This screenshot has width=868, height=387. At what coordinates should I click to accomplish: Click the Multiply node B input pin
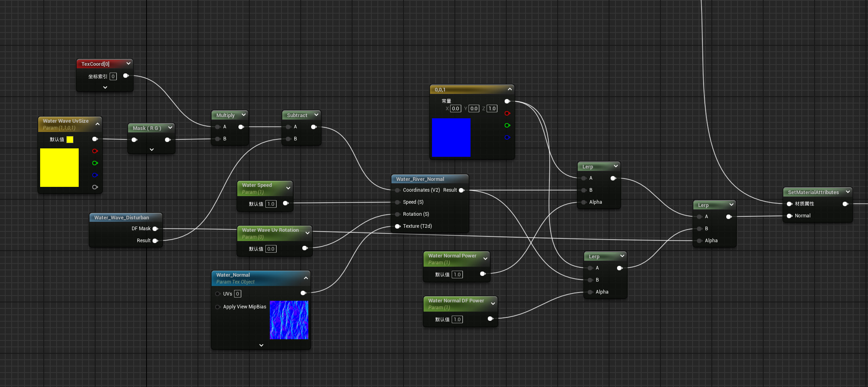[x=218, y=139]
